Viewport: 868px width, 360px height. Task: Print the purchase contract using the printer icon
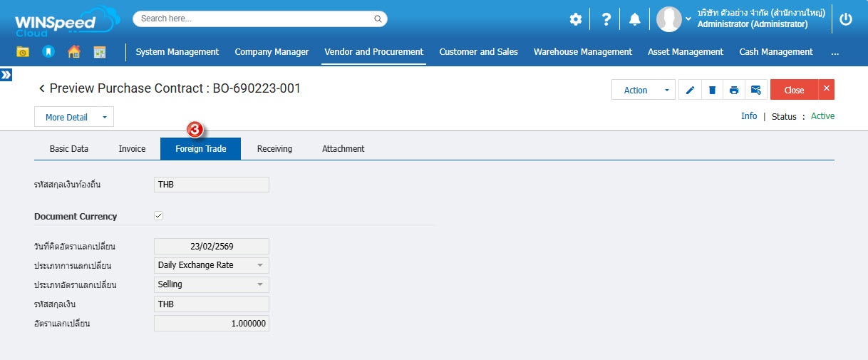(733, 90)
